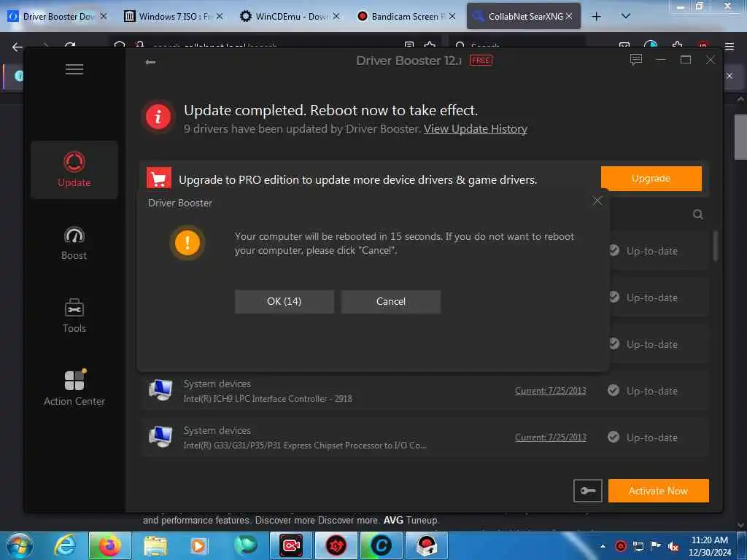Open Windows Explorer from the taskbar
This screenshot has height=560, width=747.
(x=155, y=545)
